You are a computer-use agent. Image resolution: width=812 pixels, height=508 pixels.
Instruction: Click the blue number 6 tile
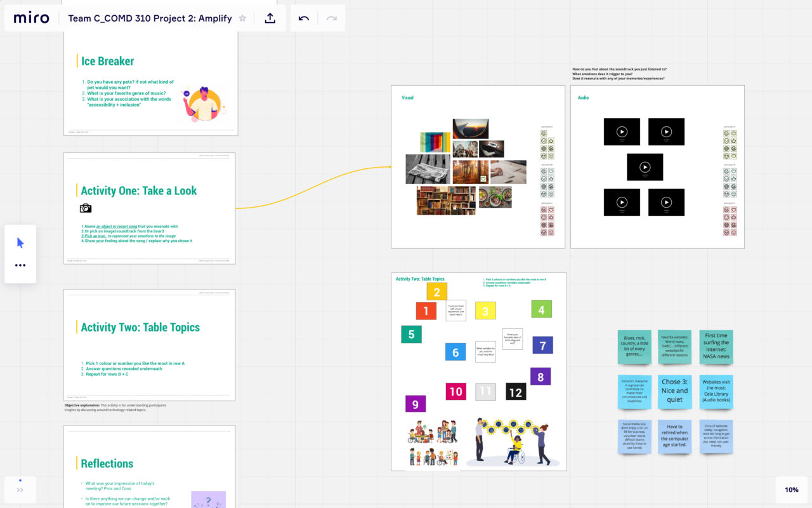(x=455, y=352)
